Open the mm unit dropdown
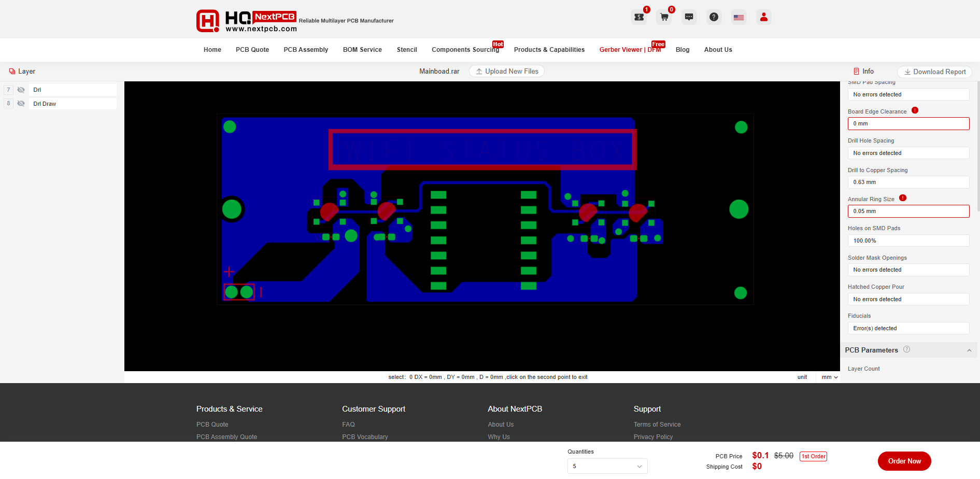The image size is (980, 479). pyautogui.click(x=829, y=377)
